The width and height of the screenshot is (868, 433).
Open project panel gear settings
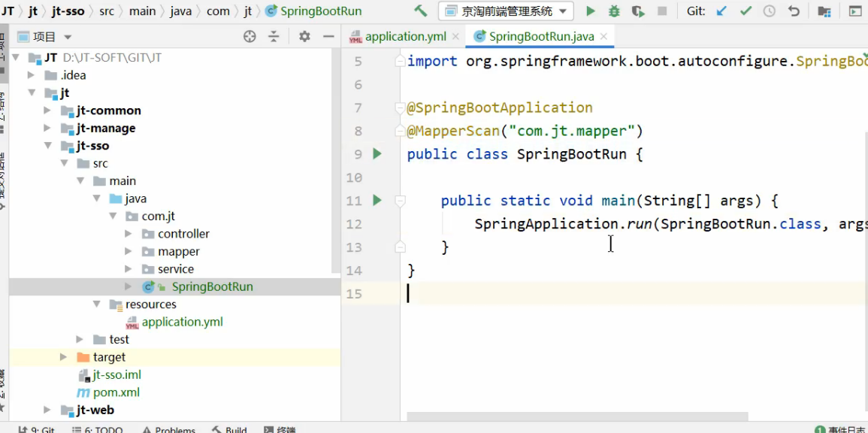click(x=304, y=37)
